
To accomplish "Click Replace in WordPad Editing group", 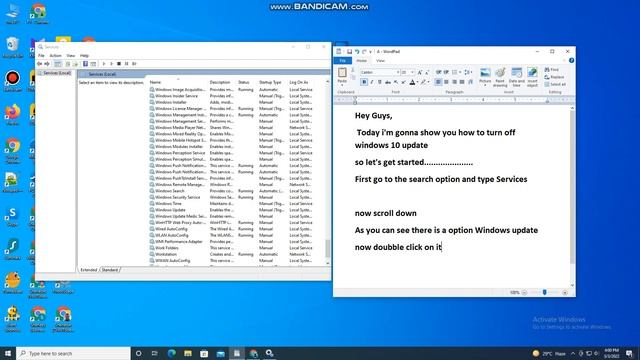I will (x=554, y=77).
